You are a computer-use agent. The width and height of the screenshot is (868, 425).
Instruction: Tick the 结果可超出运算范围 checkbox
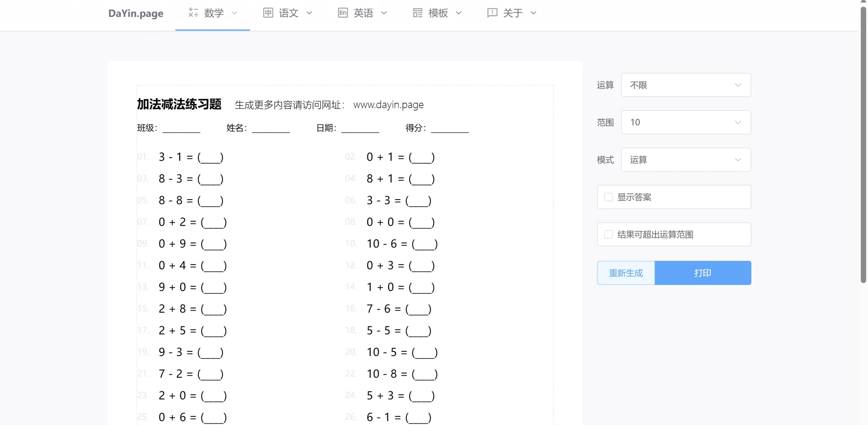tap(608, 234)
